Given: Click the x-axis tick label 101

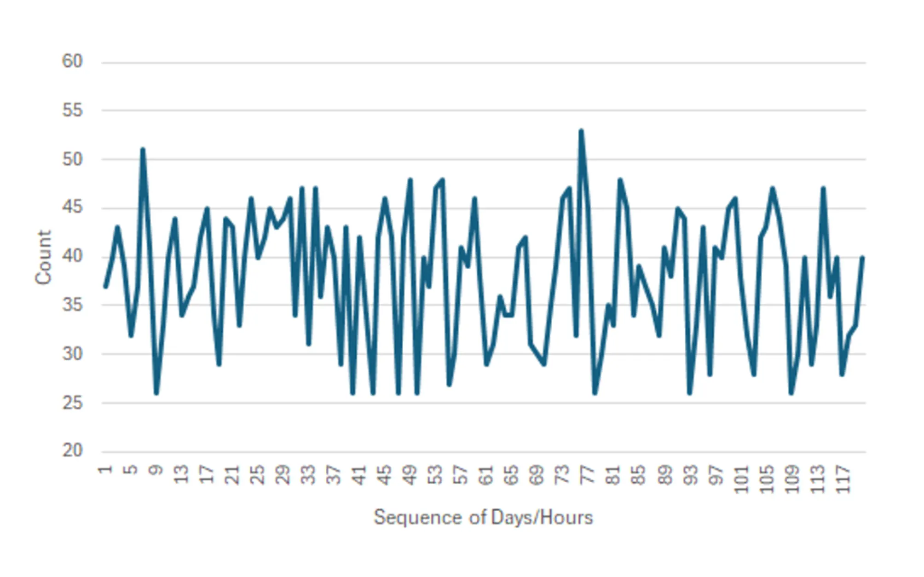Looking at the screenshot, I should (x=741, y=479).
